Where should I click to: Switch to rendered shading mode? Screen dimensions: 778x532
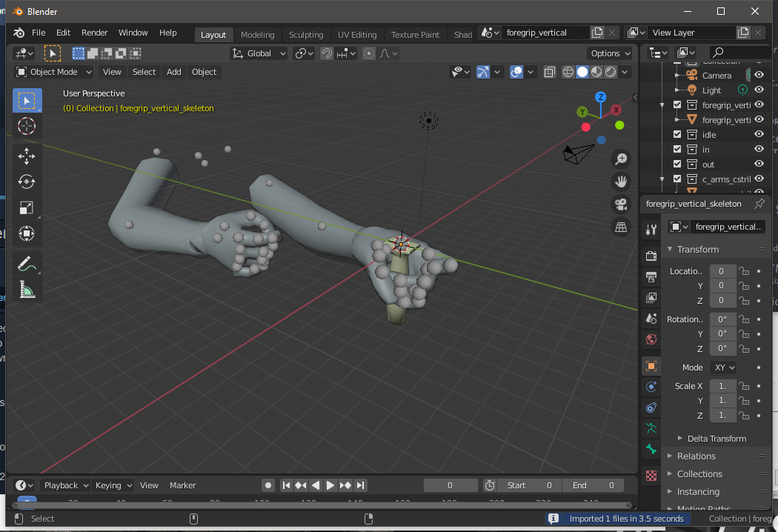pos(611,72)
